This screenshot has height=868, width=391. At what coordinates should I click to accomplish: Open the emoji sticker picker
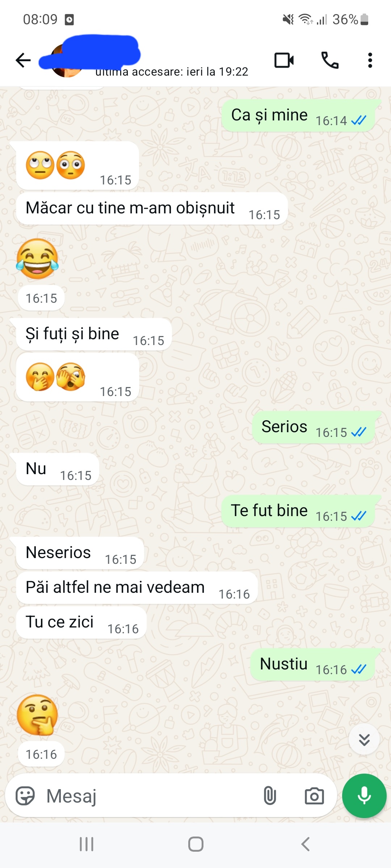point(25,796)
